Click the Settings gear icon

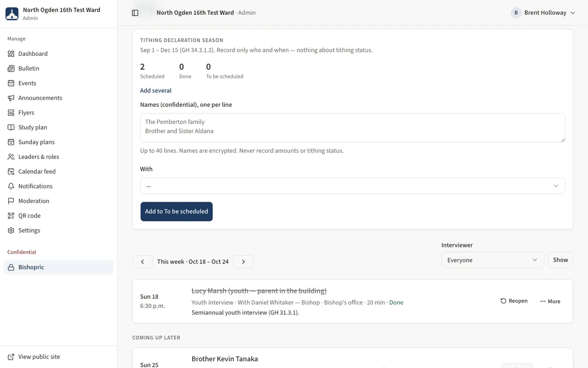(11, 231)
